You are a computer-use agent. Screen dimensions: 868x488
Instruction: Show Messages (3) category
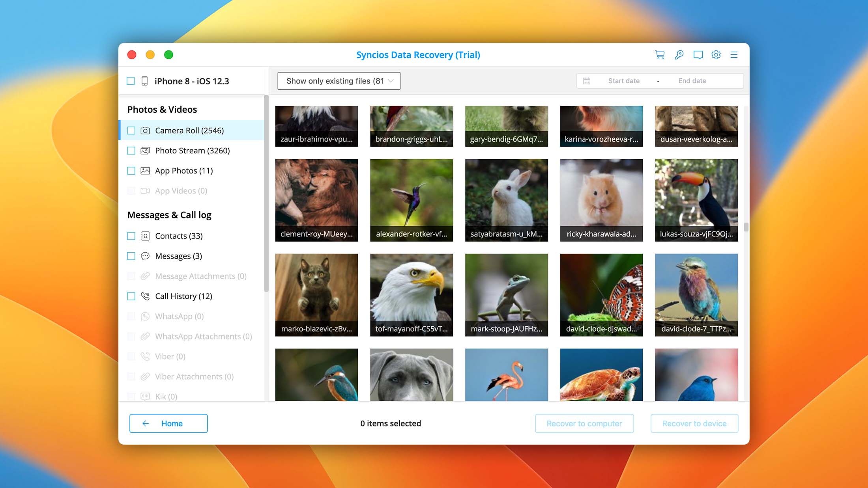coord(191,256)
